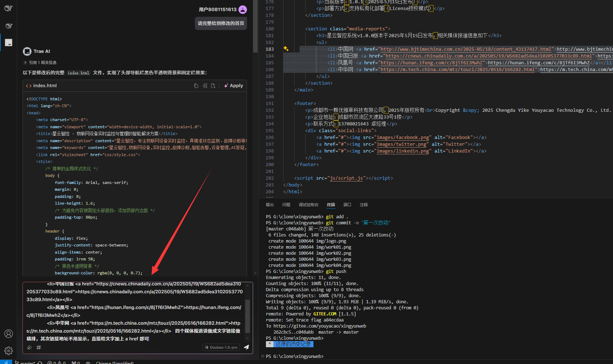Open the Doubao-1.5-pro model selector

coord(221,347)
